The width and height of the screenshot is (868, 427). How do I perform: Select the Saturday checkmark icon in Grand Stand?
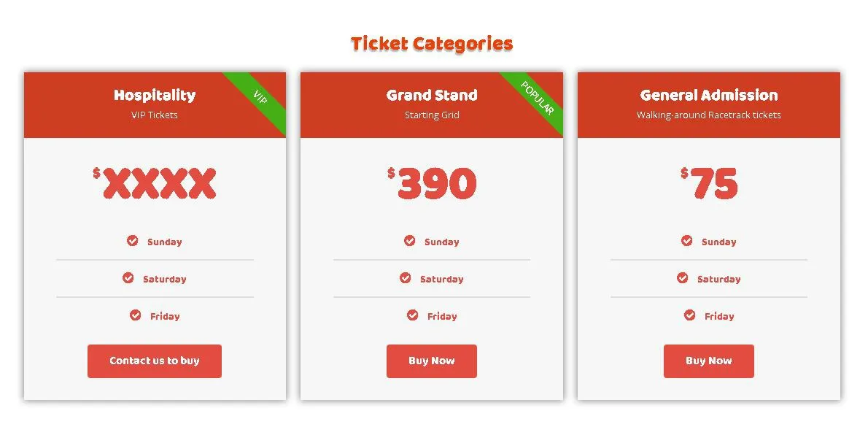[406, 277]
